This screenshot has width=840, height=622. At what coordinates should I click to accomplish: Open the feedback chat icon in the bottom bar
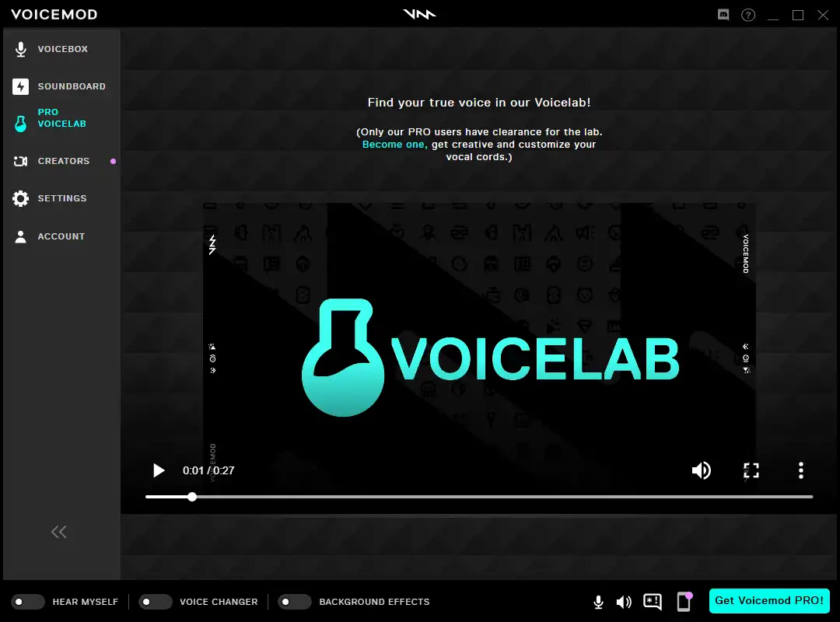[x=653, y=603]
